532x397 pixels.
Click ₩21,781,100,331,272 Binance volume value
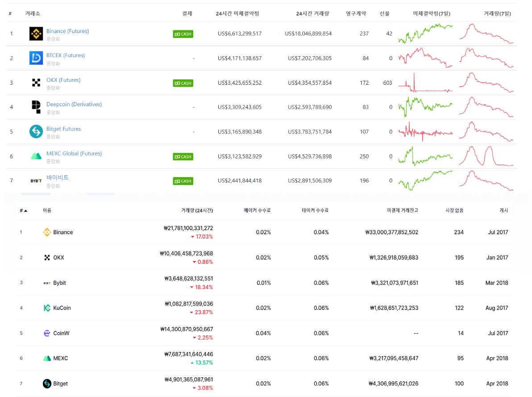pyautogui.click(x=188, y=228)
